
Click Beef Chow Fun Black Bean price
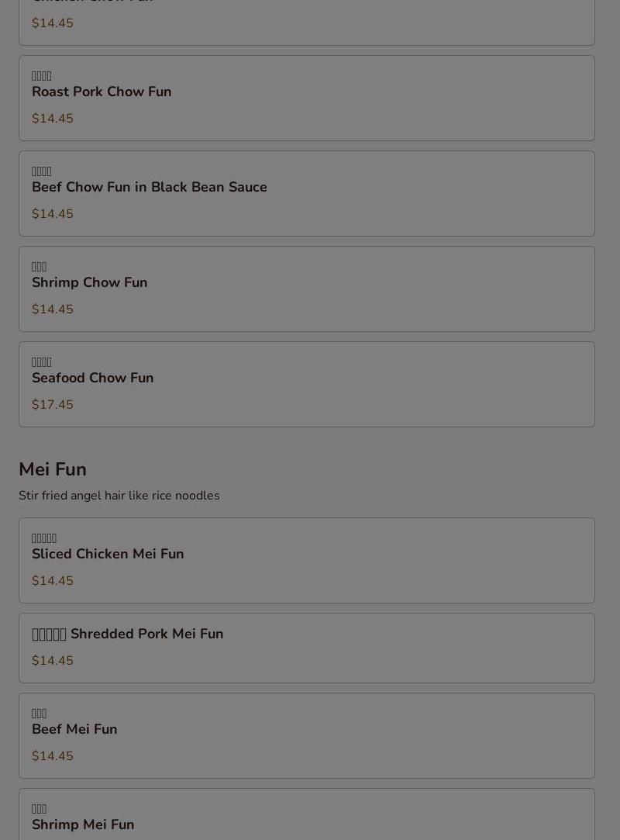point(53,214)
